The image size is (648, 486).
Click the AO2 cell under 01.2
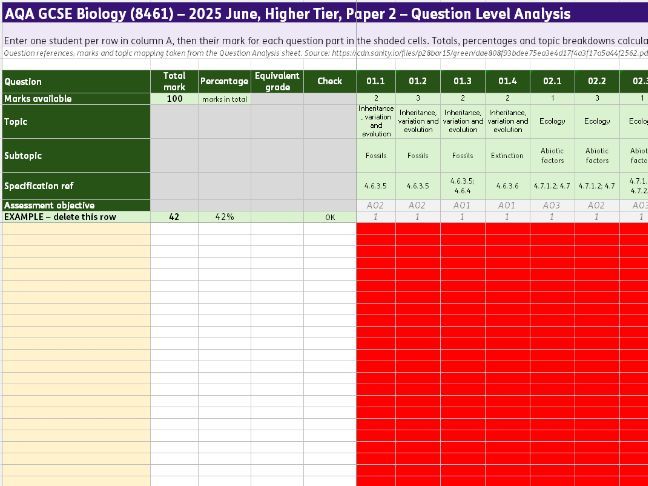click(x=418, y=205)
